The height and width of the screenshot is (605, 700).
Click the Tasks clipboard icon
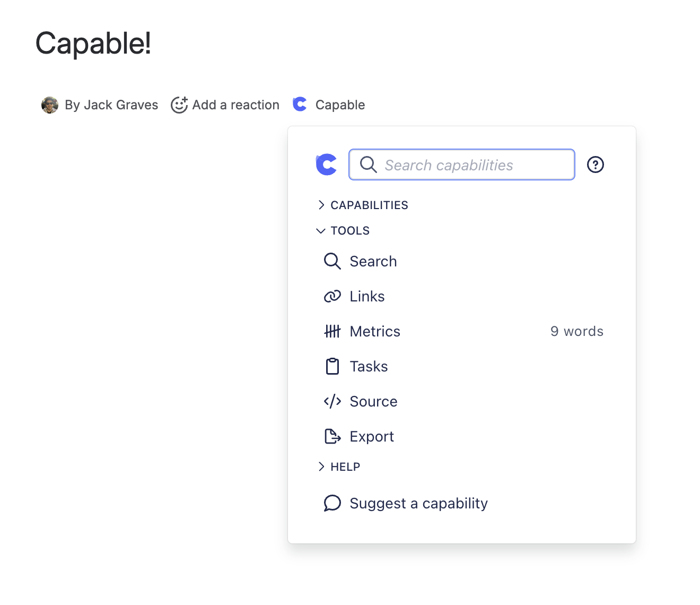coord(332,366)
